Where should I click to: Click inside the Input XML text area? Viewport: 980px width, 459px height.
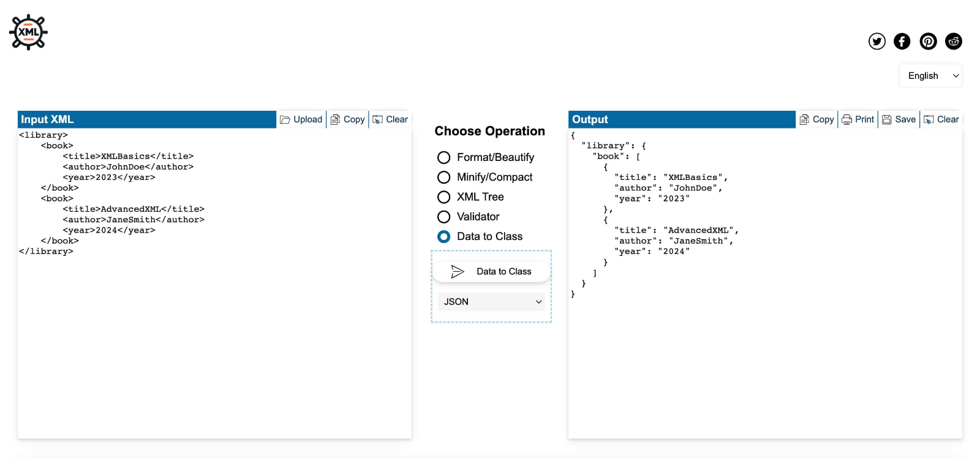pyautogui.click(x=214, y=283)
